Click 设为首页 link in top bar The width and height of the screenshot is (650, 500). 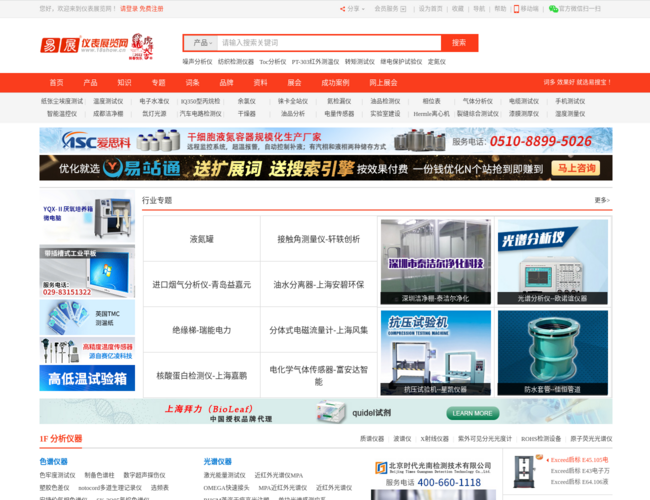pos(430,9)
